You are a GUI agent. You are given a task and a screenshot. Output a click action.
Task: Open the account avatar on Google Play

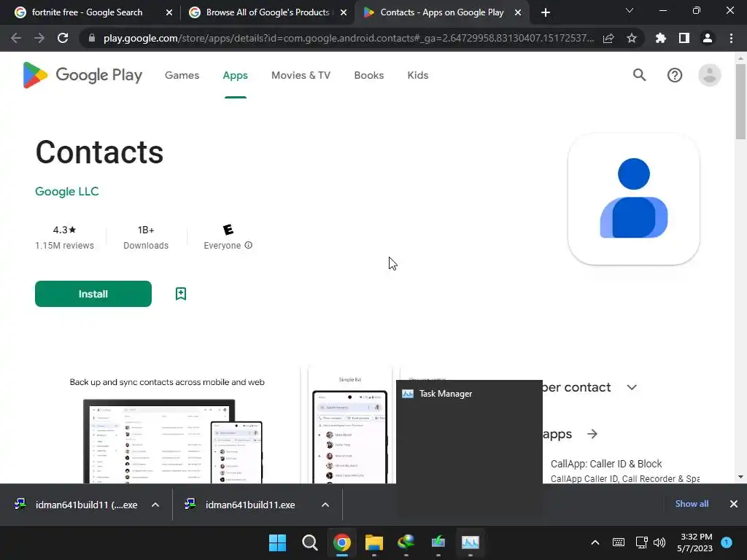[709, 75]
